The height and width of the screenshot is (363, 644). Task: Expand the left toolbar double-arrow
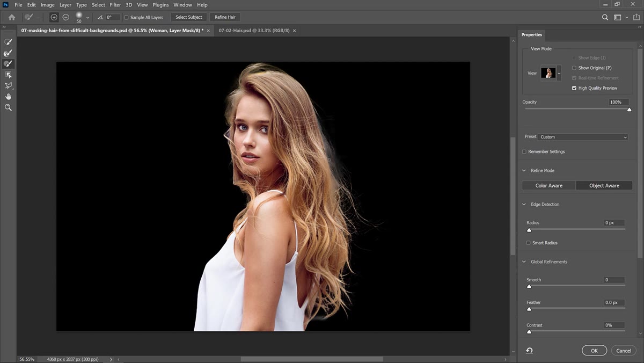tap(4, 27)
